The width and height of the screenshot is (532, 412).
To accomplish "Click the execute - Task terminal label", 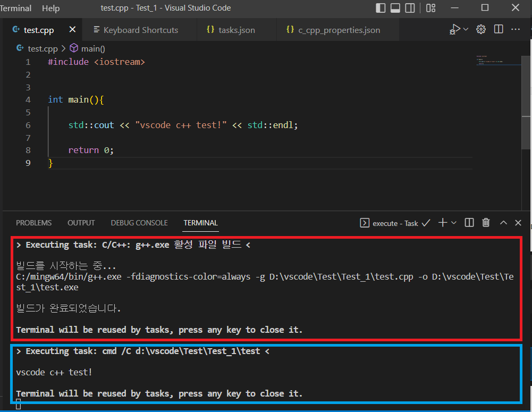I will (x=395, y=223).
